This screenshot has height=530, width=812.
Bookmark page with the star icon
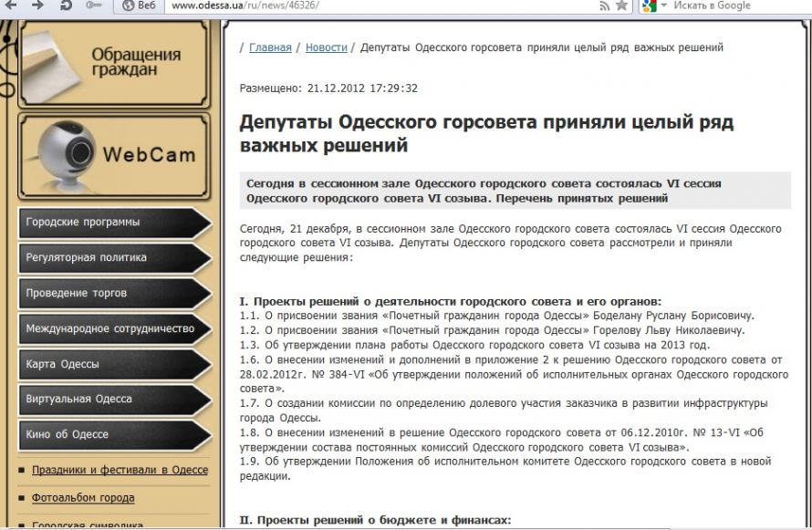621,5
